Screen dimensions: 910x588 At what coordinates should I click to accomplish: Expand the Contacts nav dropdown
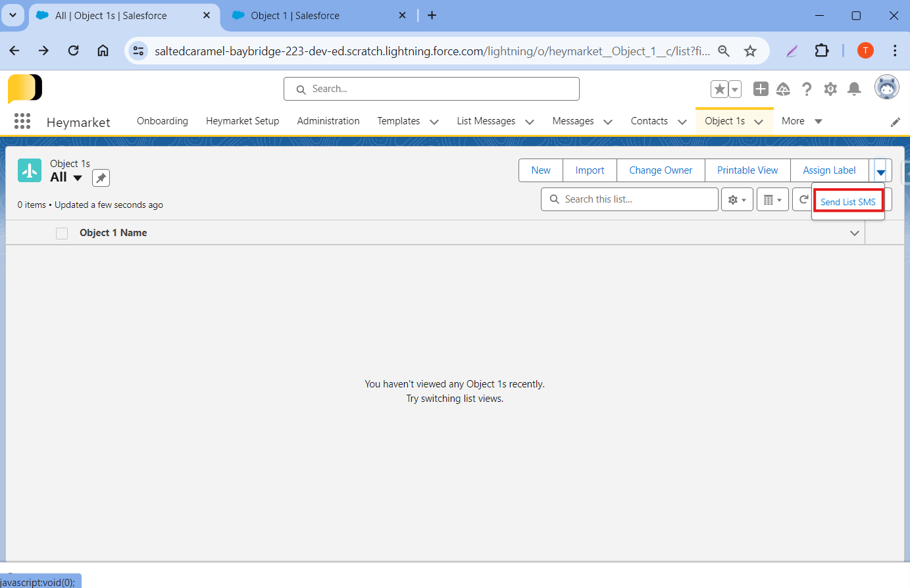(x=682, y=122)
